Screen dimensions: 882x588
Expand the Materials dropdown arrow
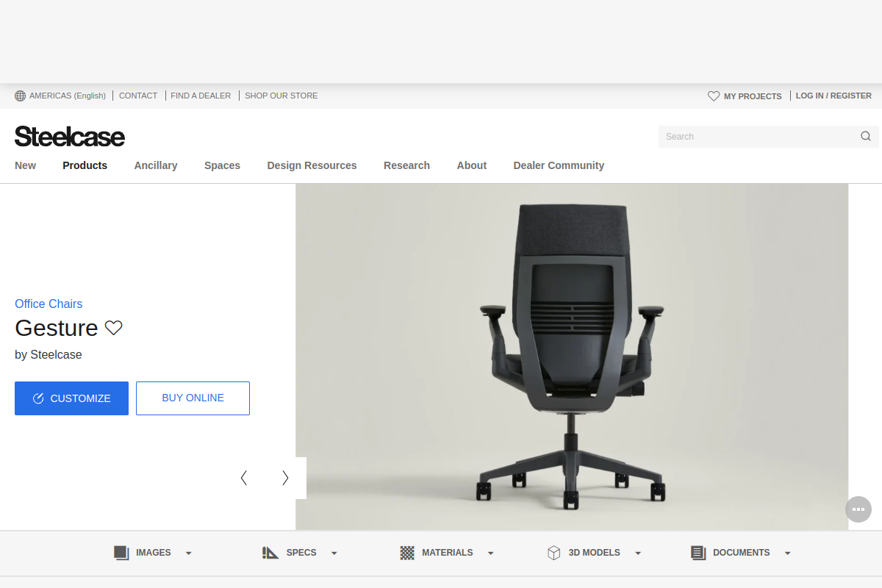click(x=491, y=553)
